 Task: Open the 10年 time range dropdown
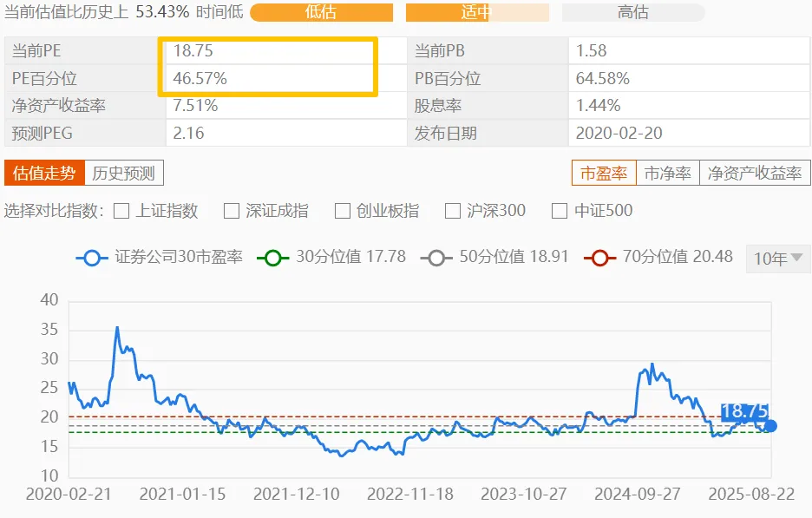click(778, 259)
